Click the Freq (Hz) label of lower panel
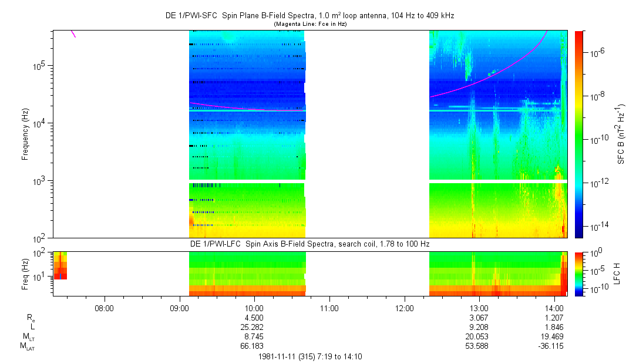The image size is (636, 364). pos(25,273)
